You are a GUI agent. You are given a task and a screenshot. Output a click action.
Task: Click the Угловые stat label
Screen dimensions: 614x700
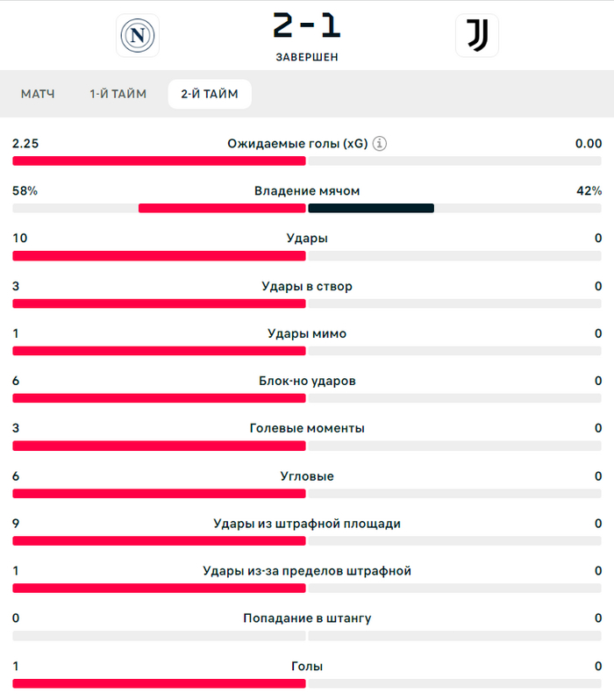pos(307,476)
